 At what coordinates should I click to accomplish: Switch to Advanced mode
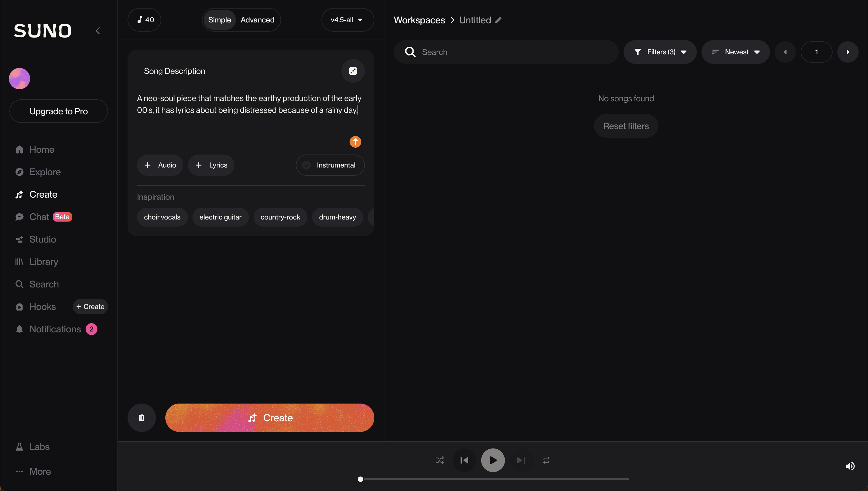[257, 20]
